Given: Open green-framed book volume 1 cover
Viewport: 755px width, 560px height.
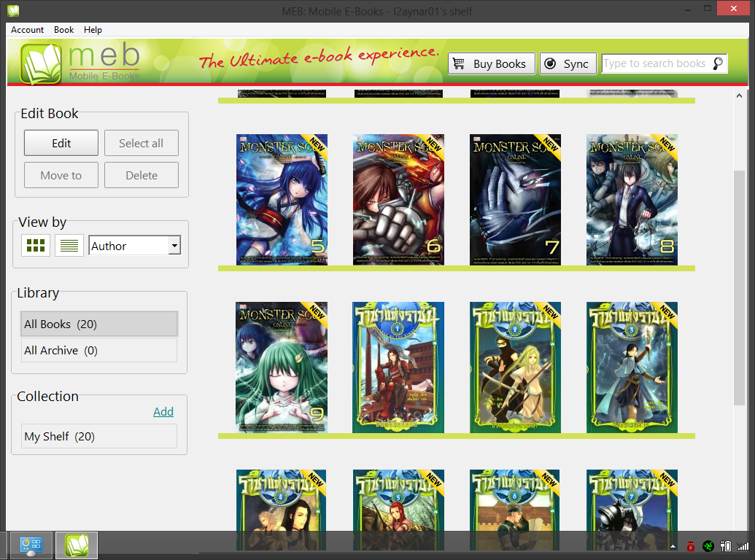Looking at the screenshot, I should (398, 367).
